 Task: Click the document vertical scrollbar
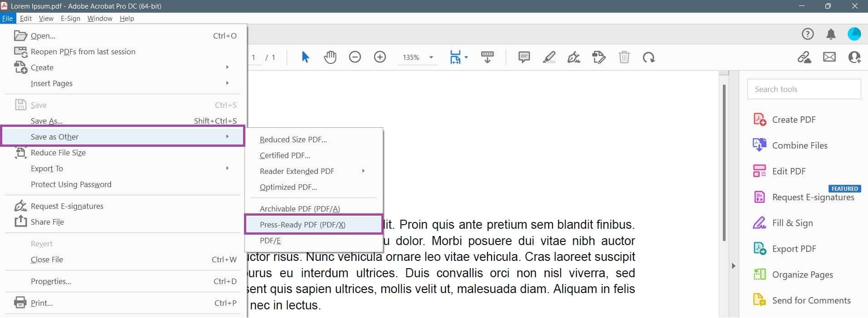coord(724,163)
